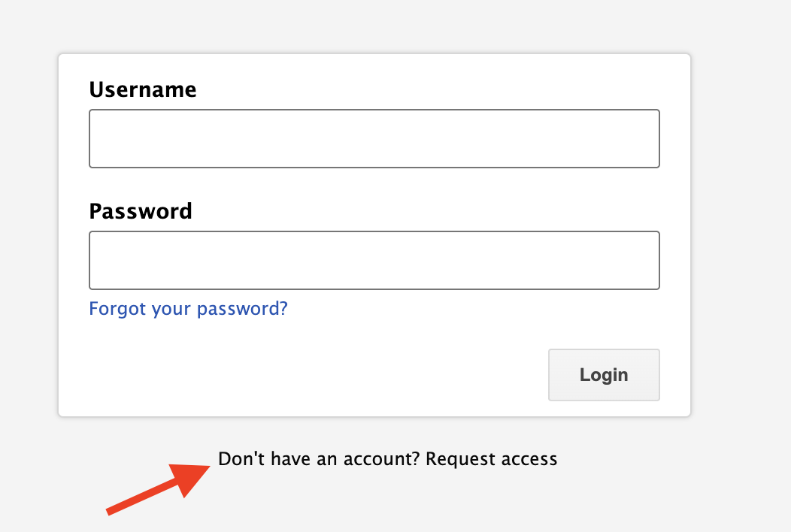This screenshot has height=532, width=791.
Task: Focus the Username text field
Action: pos(374,139)
